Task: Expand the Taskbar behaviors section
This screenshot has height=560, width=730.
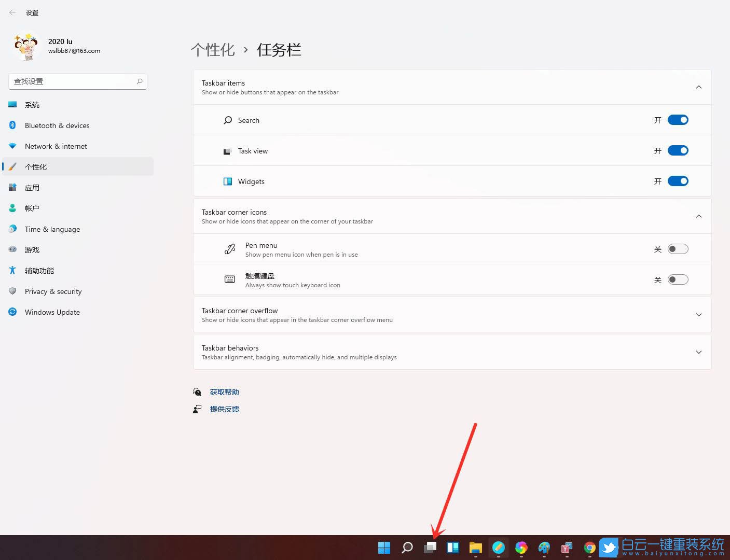Action: 698,352
